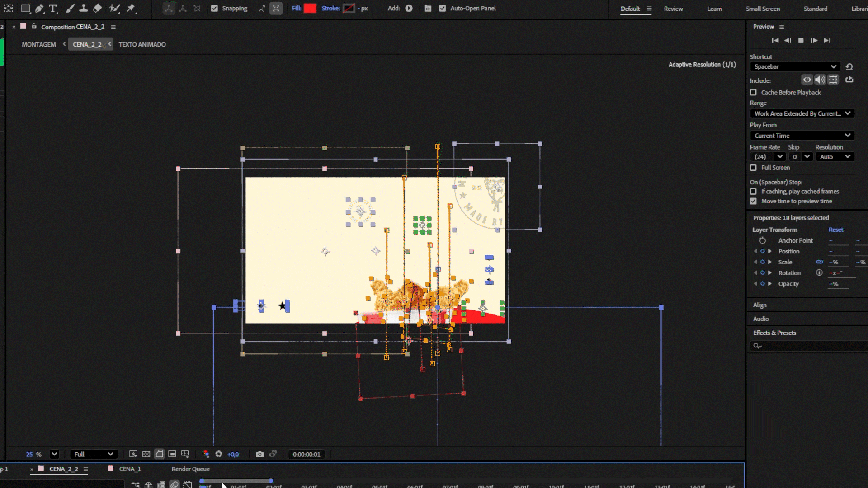Toggle Include overlays and layer controls
868x488 pixels.
pyautogui.click(x=833, y=80)
